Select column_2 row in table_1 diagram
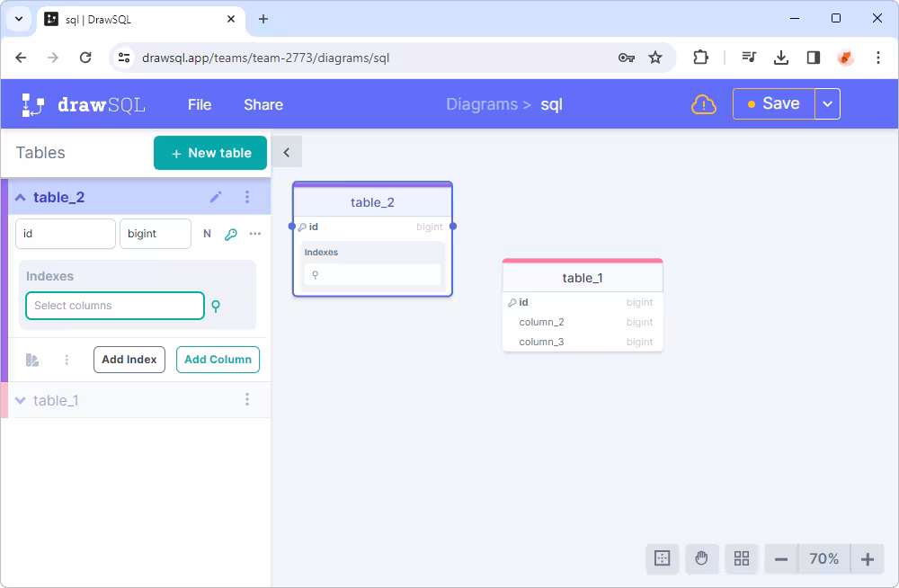Viewport: 899px width, 588px height. tap(583, 323)
